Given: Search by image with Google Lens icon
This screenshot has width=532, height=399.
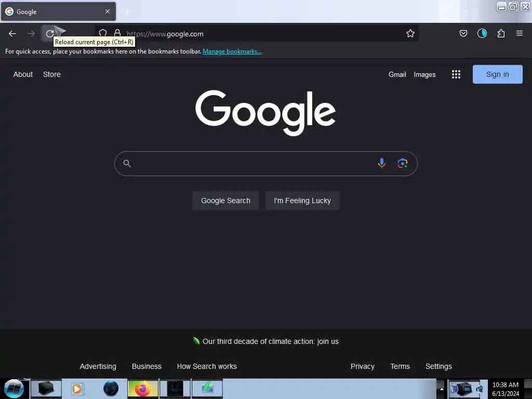Looking at the screenshot, I should (403, 163).
